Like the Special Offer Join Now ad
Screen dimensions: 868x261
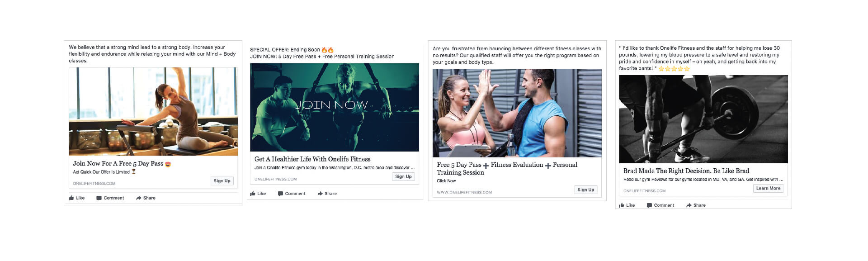pos(258,194)
